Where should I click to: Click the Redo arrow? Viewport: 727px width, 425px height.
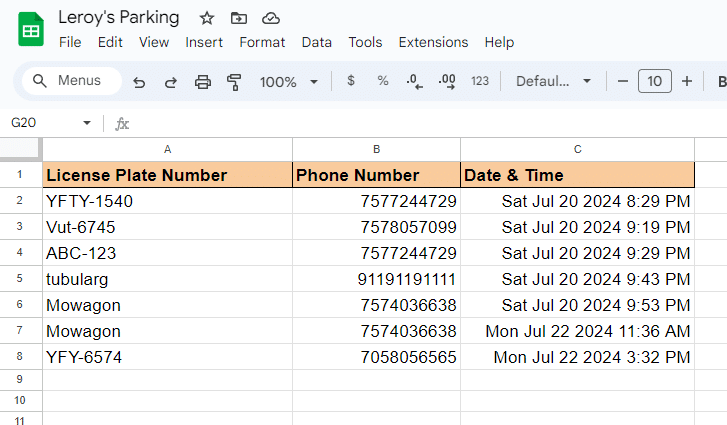(171, 82)
